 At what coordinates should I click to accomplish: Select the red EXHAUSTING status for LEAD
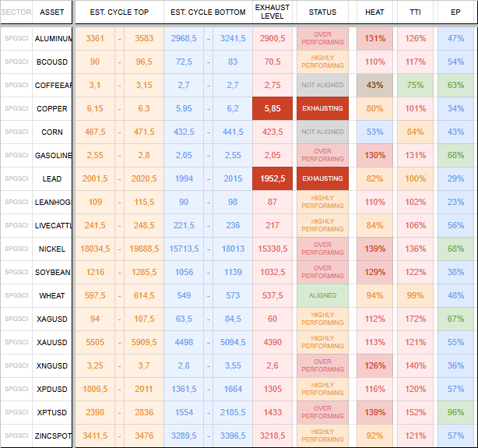click(322, 178)
